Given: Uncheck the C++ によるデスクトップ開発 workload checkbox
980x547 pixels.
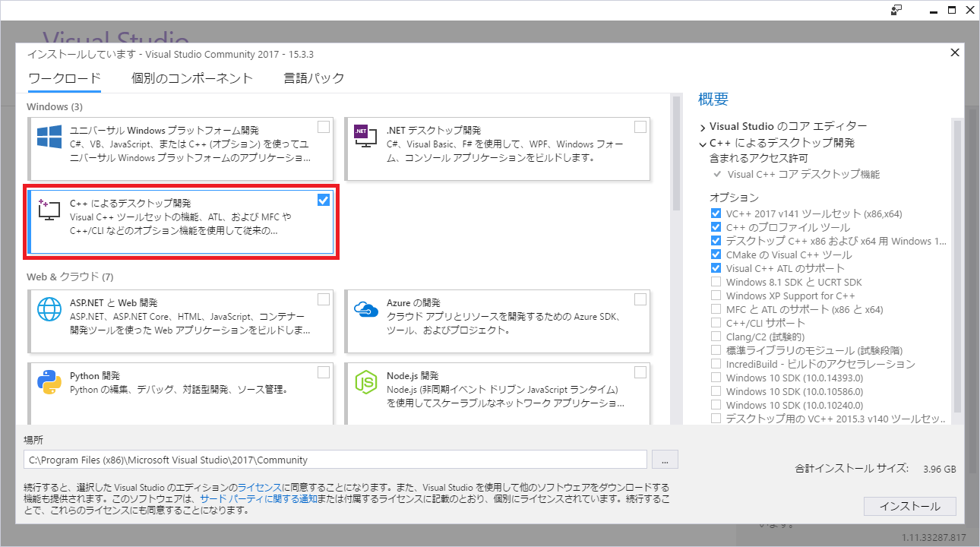Looking at the screenshot, I should [x=324, y=200].
